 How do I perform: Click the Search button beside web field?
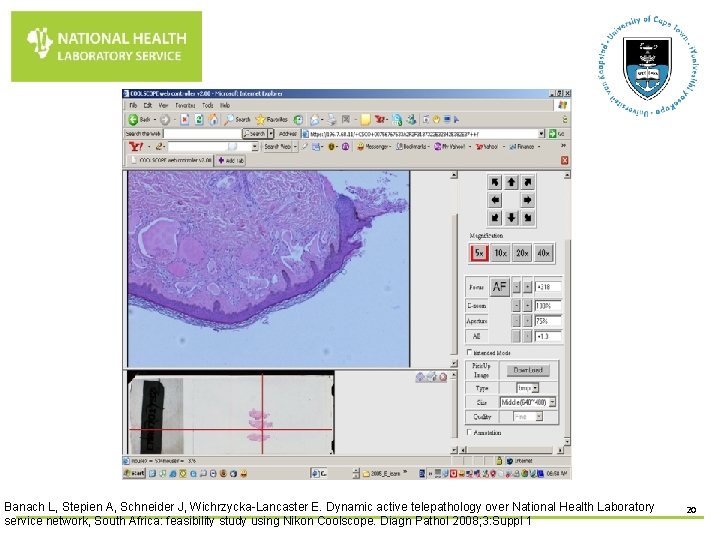point(254,134)
